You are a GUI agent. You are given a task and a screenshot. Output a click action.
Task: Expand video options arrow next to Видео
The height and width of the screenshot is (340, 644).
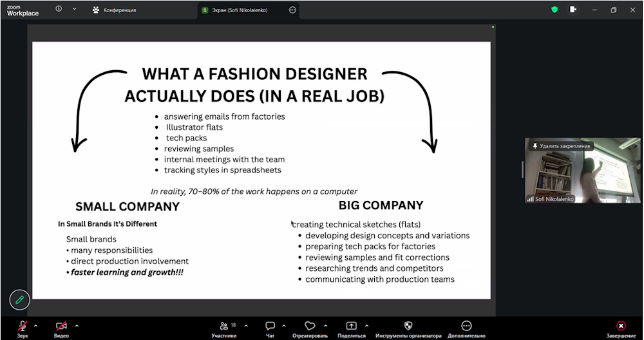(x=77, y=325)
